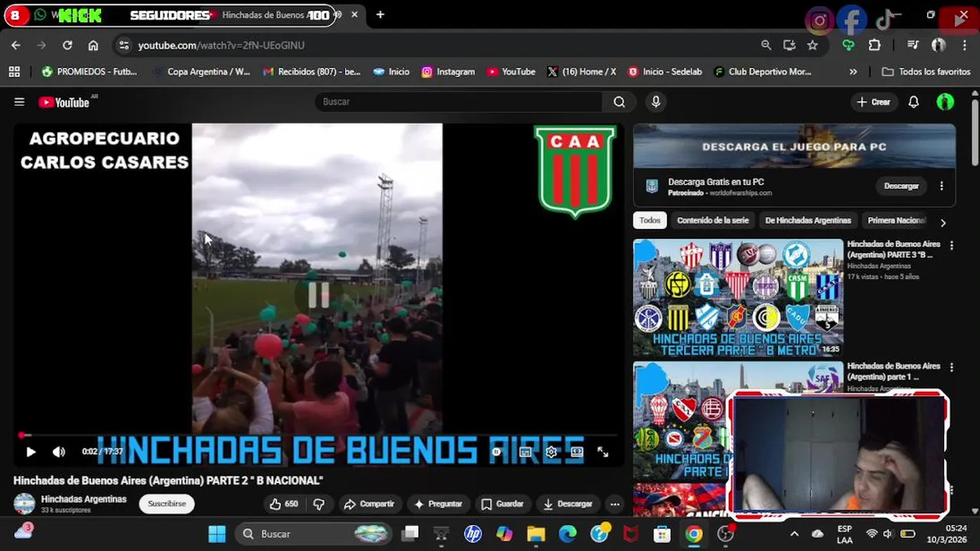Subscribe with the Suscribirse button

click(167, 504)
